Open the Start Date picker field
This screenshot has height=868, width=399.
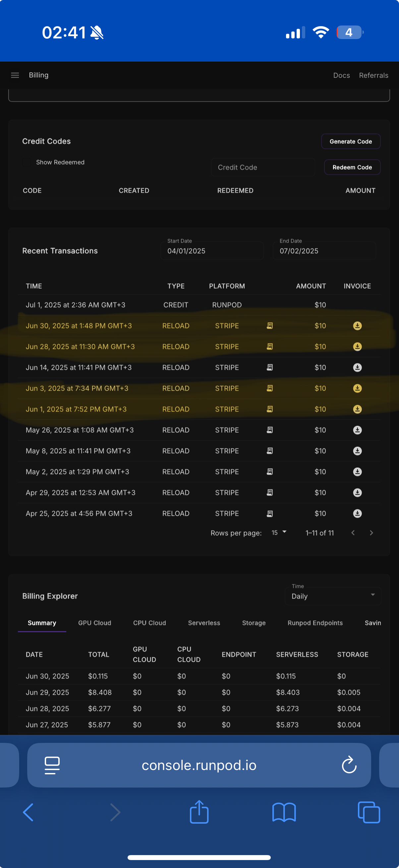[212, 251]
